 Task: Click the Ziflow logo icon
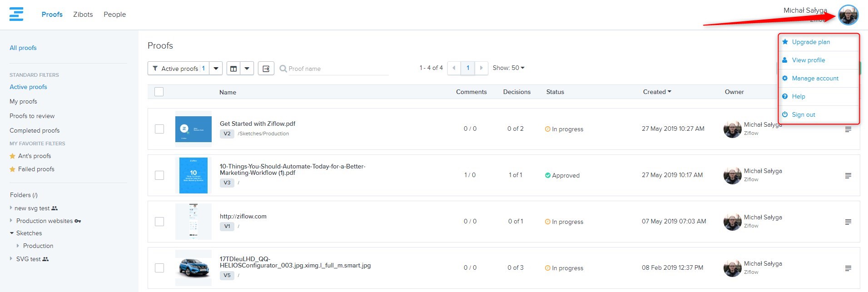(16, 14)
